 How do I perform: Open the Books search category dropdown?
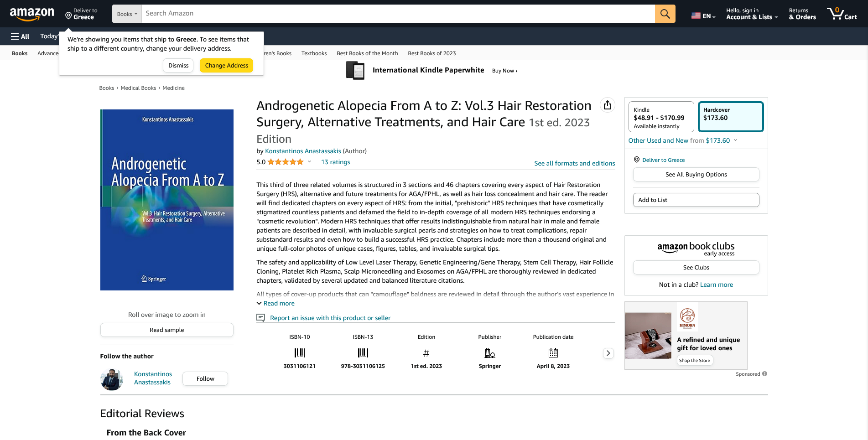[x=127, y=14]
